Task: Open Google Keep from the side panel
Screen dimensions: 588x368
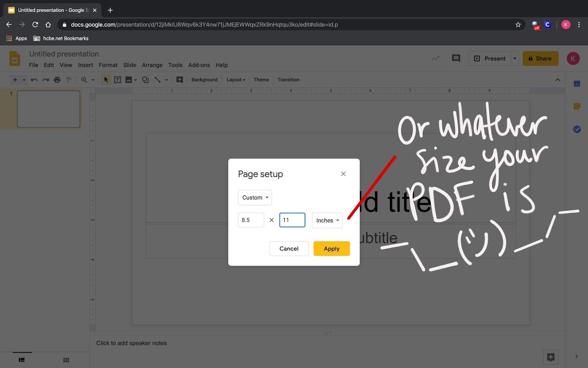Action: (x=577, y=106)
